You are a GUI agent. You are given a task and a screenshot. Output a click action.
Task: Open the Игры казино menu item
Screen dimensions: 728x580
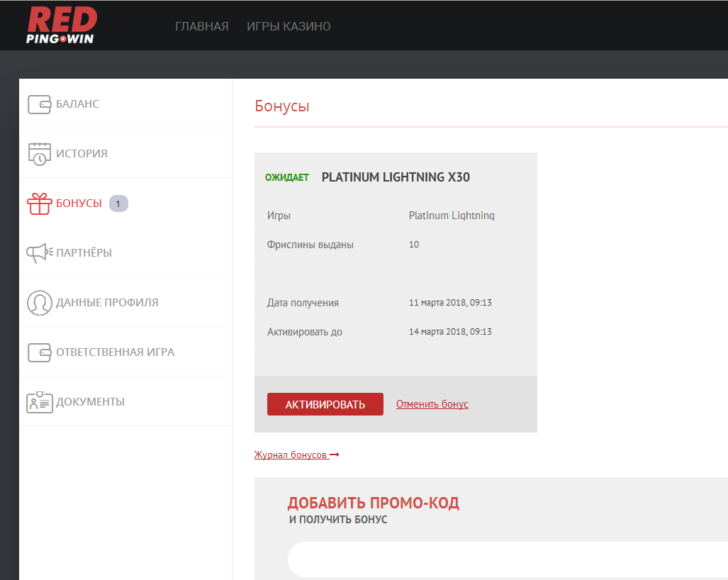pyautogui.click(x=289, y=26)
